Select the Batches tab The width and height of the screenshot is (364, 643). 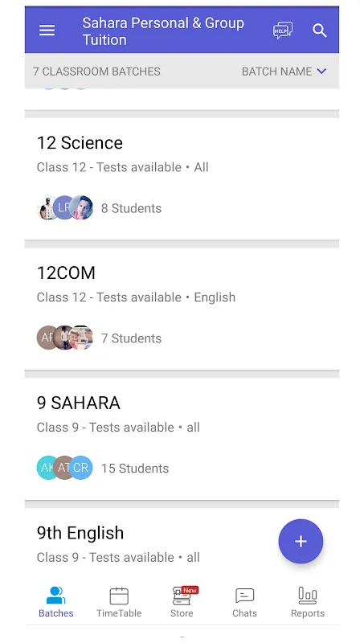pyautogui.click(x=56, y=601)
